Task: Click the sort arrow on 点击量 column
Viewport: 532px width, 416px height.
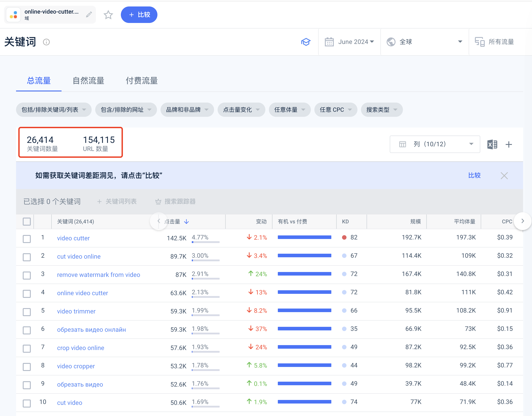Action: tap(186, 221)
